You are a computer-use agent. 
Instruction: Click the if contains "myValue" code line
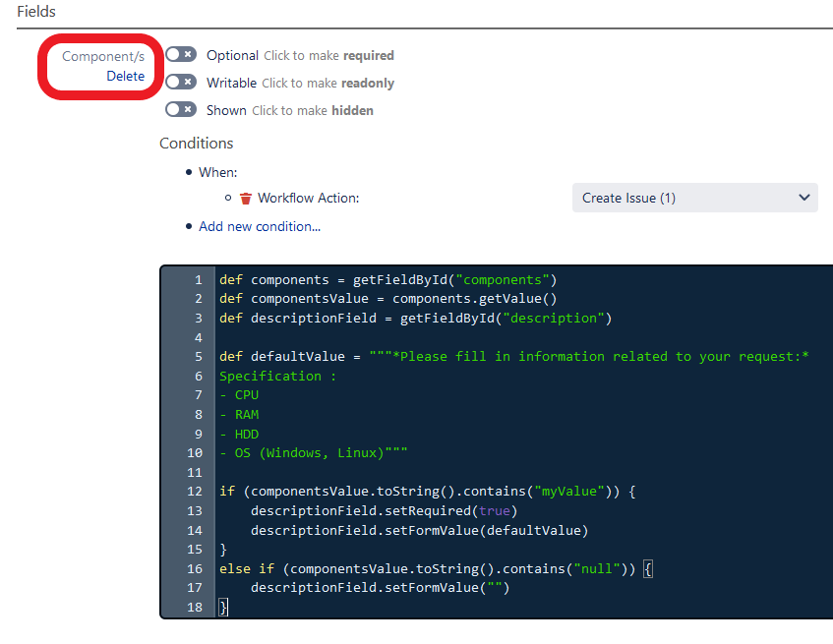pyautogui.click(x=428, y=491)
